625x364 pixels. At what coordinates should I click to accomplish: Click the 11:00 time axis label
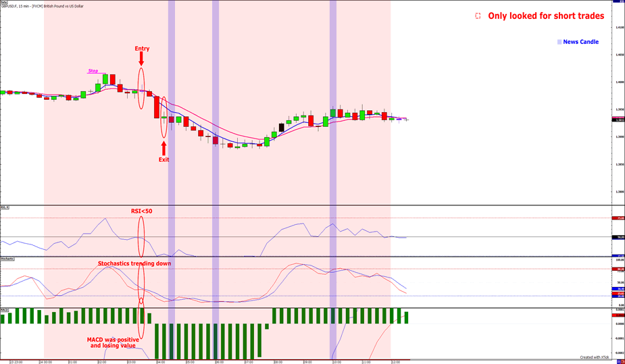point(367,363)
